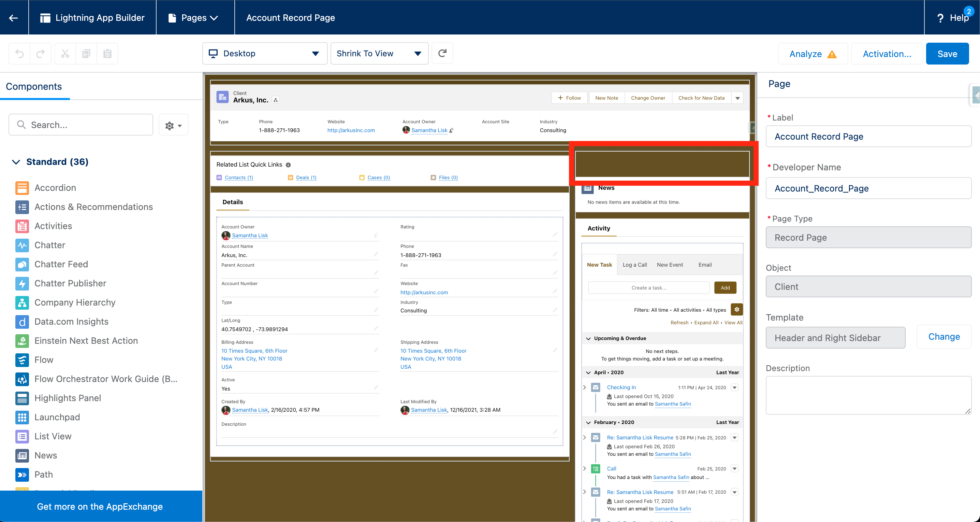
Task: Click the Create a task input field
Action: click(x=649, y=287)
